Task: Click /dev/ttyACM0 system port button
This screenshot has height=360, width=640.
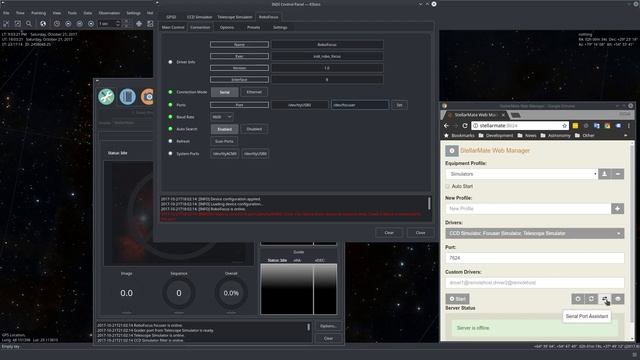Action: click(x=224, y=154)
